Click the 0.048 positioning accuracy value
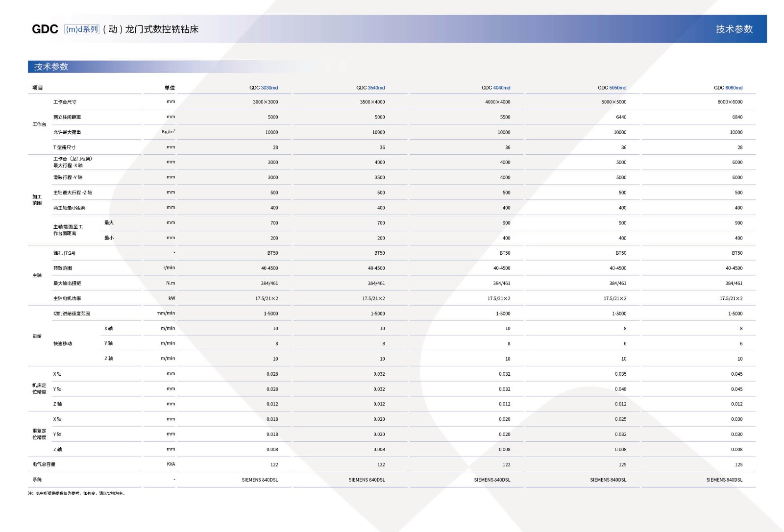The height and width of the screenshot is (532, 784). [x=620, y=389]
